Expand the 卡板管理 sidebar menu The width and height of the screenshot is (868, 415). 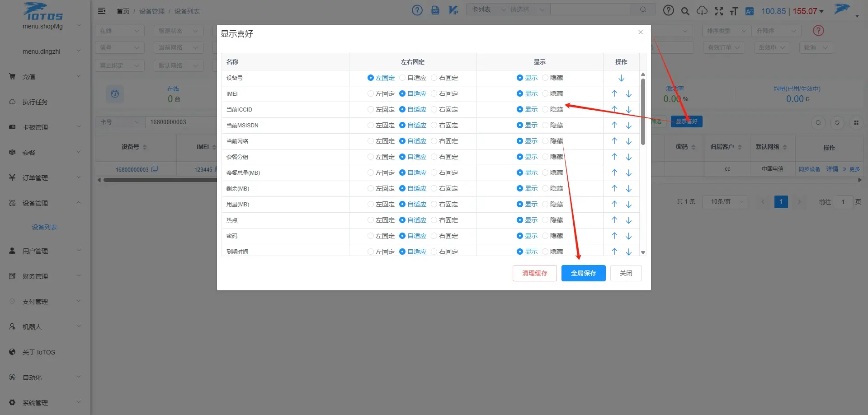[45, 127]
